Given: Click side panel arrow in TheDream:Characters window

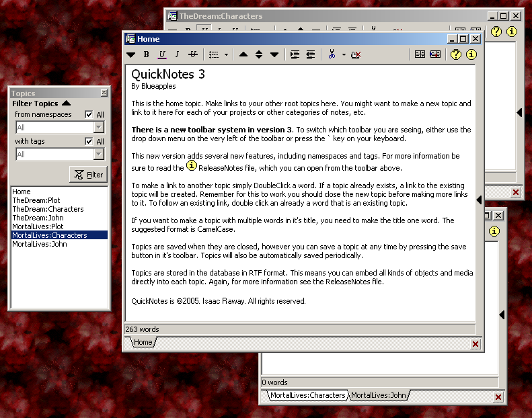Looking at the screenshot, I should coord(519,112).
